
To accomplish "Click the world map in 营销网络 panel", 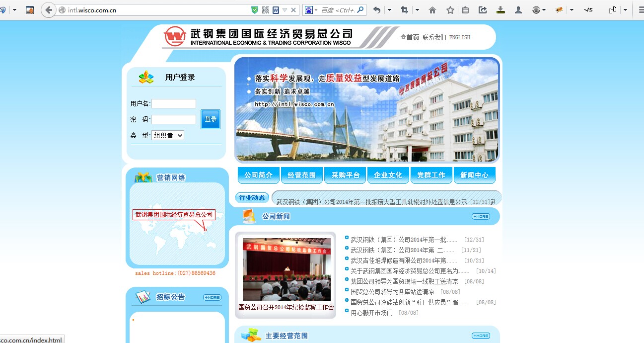I will pos(177,224).
